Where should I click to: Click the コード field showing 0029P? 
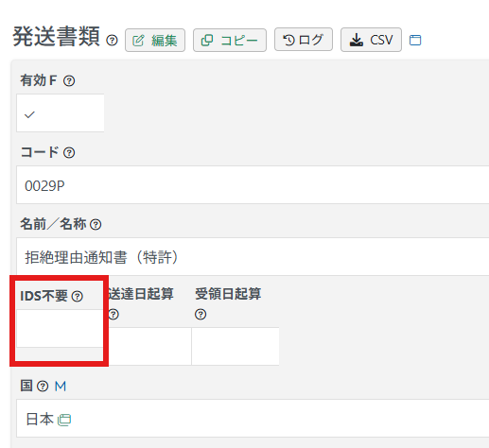click(x=253, y=185)
